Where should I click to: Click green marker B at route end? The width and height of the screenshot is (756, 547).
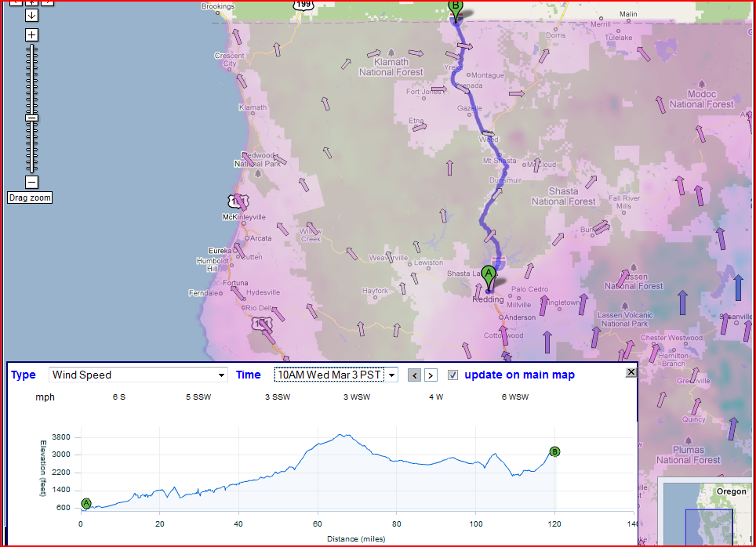[456, 9]
